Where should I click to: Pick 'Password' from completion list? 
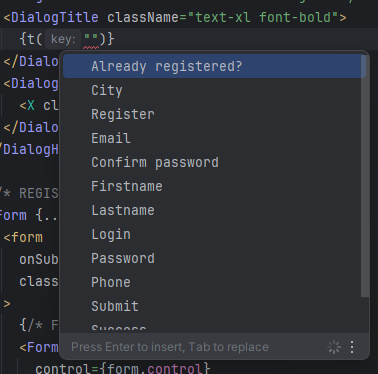pyautogui.click(x=214, y=258)
